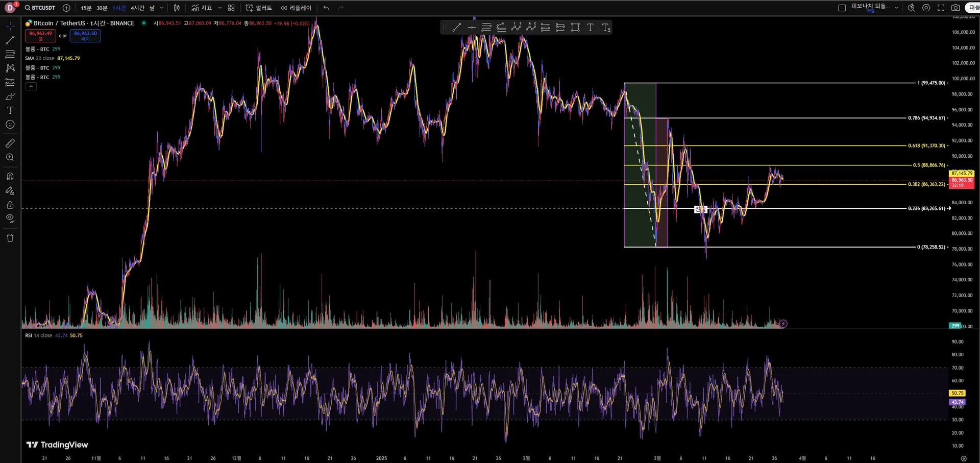
Task: Collapse the indicator legend with chevron
Action: click(x=31, y=86)
